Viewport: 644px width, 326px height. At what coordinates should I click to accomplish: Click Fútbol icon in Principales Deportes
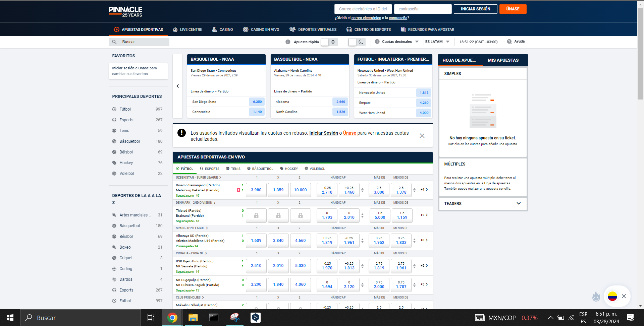114,109
